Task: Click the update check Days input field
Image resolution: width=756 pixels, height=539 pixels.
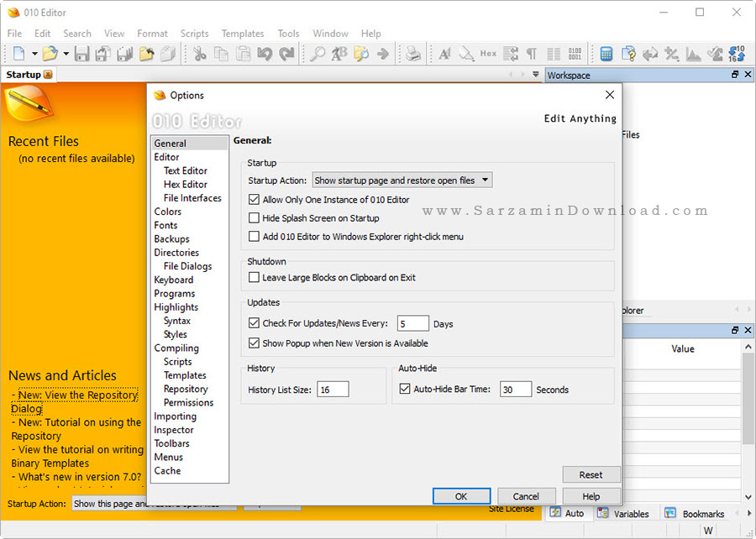Action: pyautogui.click(x=412, y=323)
